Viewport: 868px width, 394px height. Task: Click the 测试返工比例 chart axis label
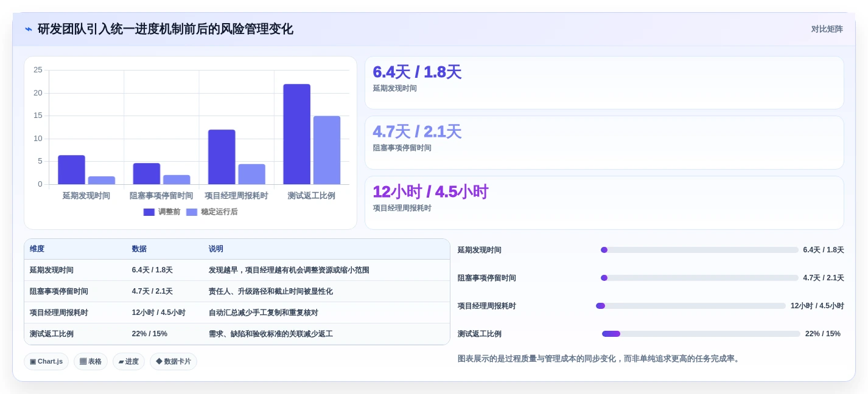312,196
